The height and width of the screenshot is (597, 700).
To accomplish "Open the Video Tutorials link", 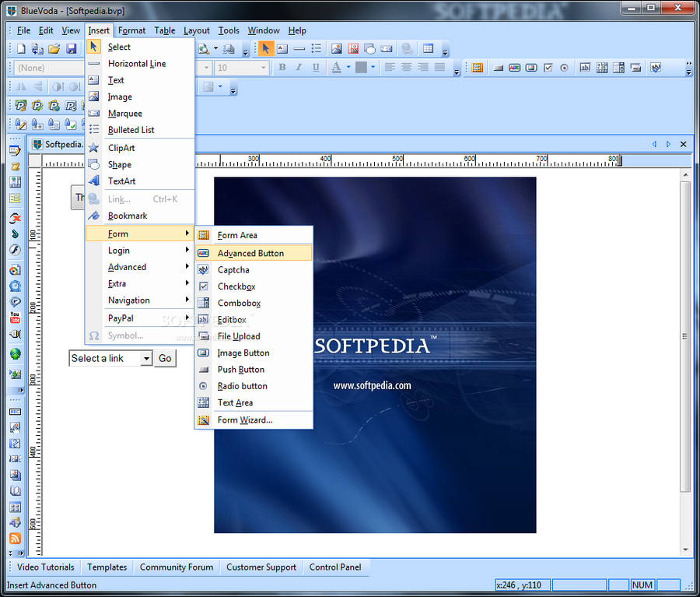I will [x=46, y=567].
